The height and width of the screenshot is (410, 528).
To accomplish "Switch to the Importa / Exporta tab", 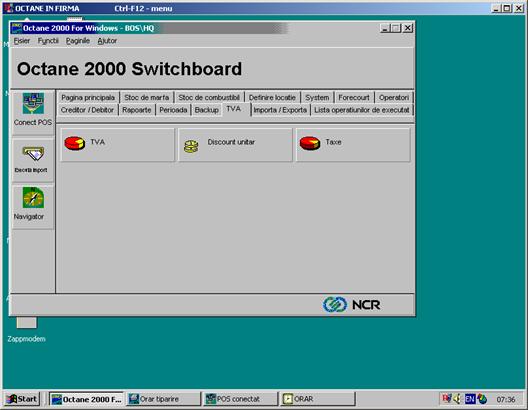I will pos(280,110).
